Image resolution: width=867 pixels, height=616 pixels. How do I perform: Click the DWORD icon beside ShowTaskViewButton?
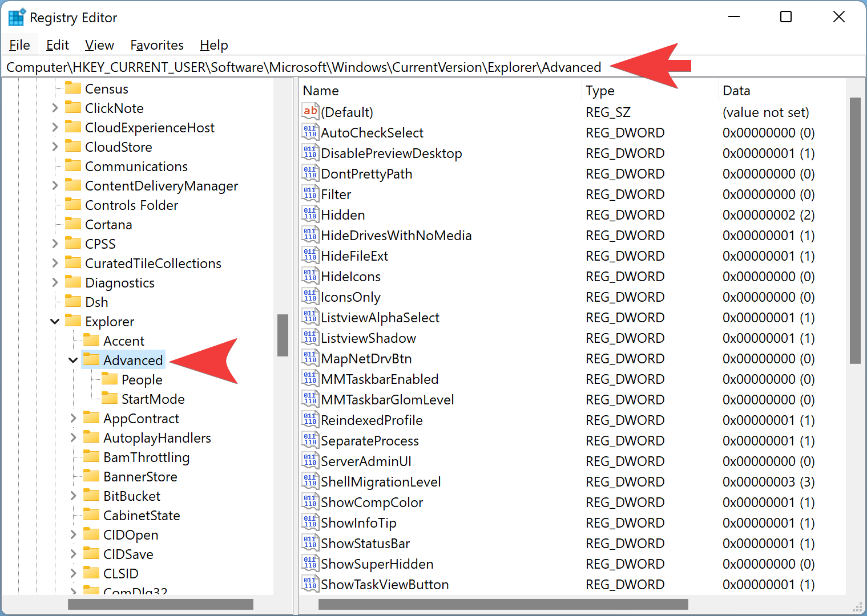310,583
